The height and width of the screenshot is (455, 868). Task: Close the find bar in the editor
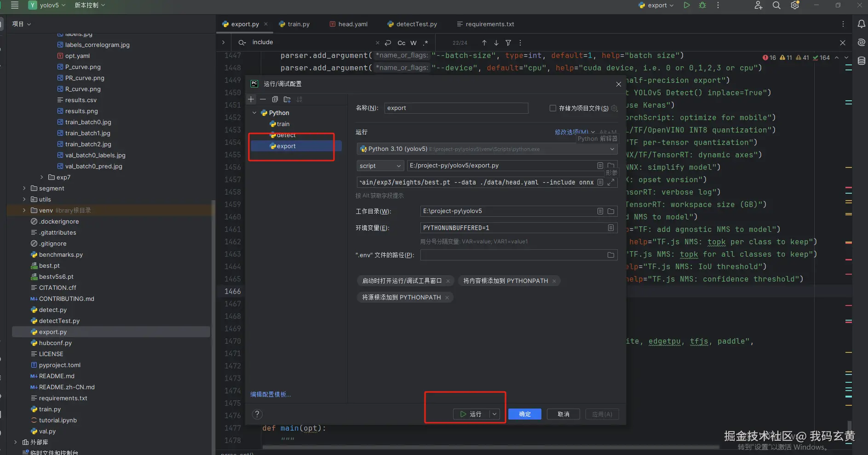click(843, 43)
